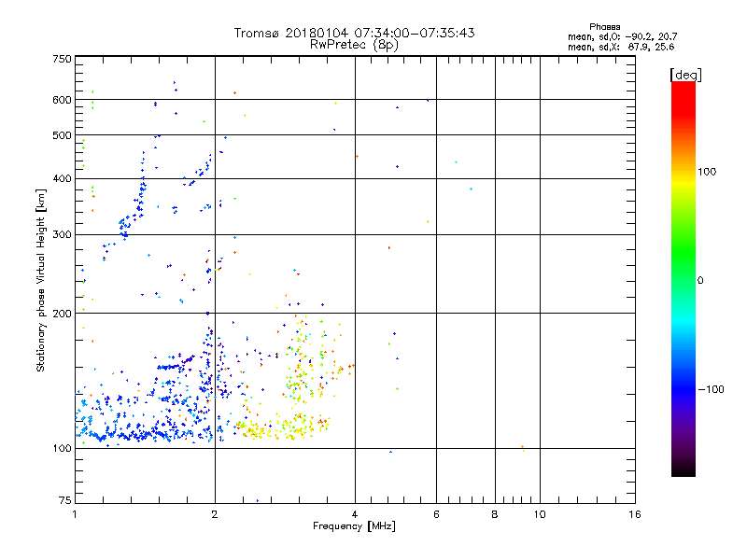
Task: Click the x-axis '2' frequency tick label
Action: pos(215,514)
